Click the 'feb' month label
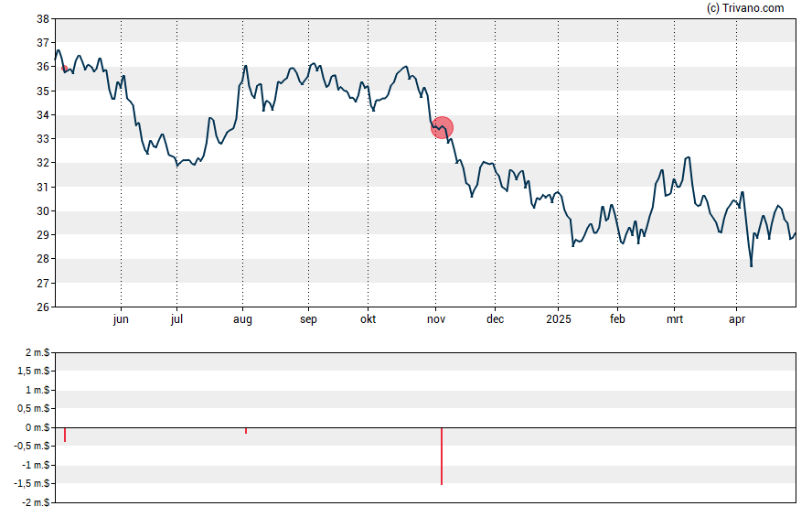This screenshot has width=812, height=517. click(617, 318)
